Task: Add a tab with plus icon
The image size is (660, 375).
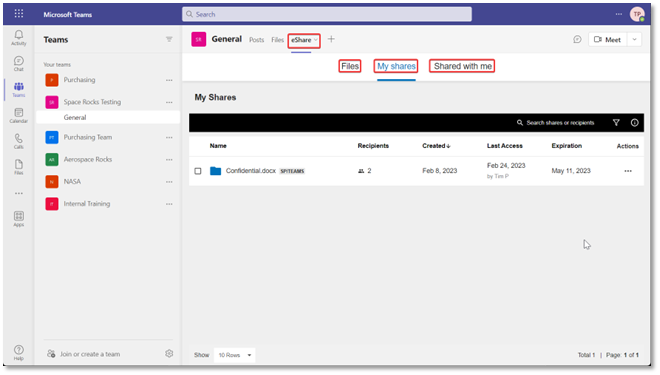Action: pyautogui.click(x=331, y=39)
